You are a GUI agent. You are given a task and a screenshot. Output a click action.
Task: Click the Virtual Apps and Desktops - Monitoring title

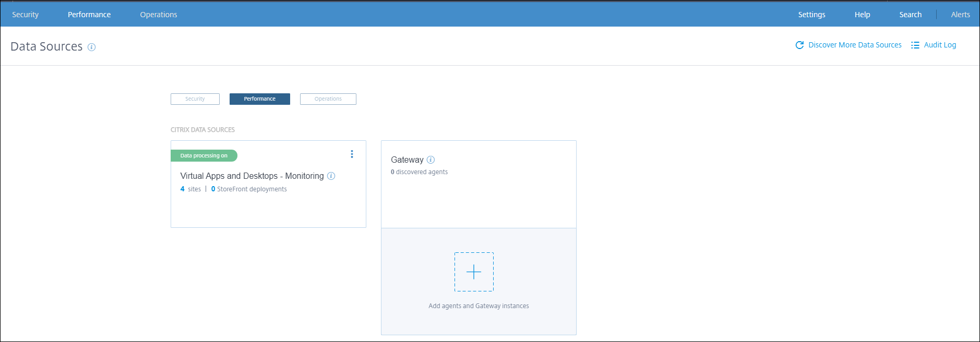coord(252,176)
